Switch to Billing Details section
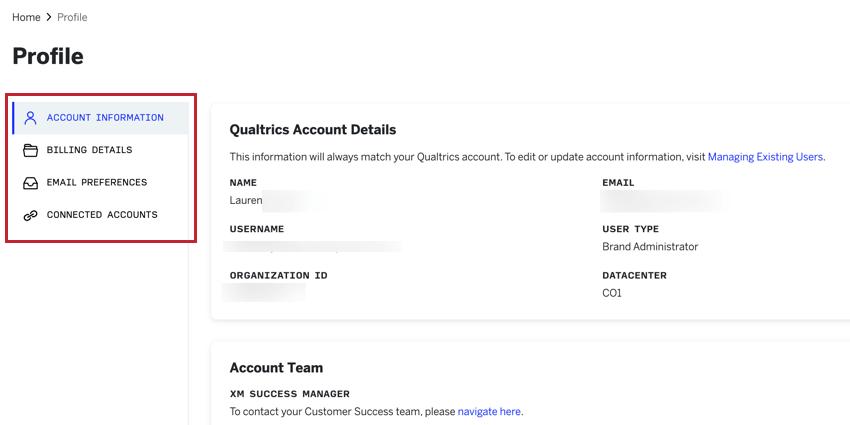Image resolution: width=850 pixels, height=425 pixels. point(100,150)
